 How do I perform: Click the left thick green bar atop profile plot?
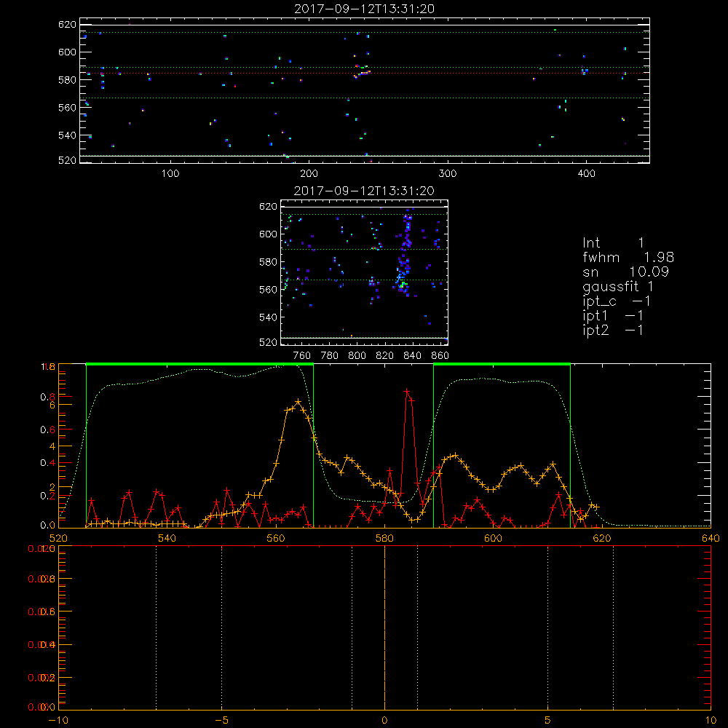click(199, 364)
